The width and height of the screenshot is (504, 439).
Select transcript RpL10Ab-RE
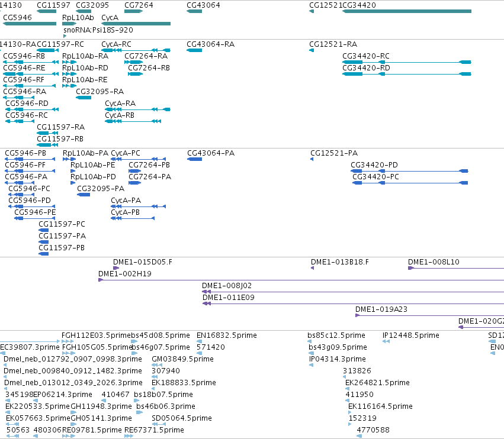pos(85,80)
